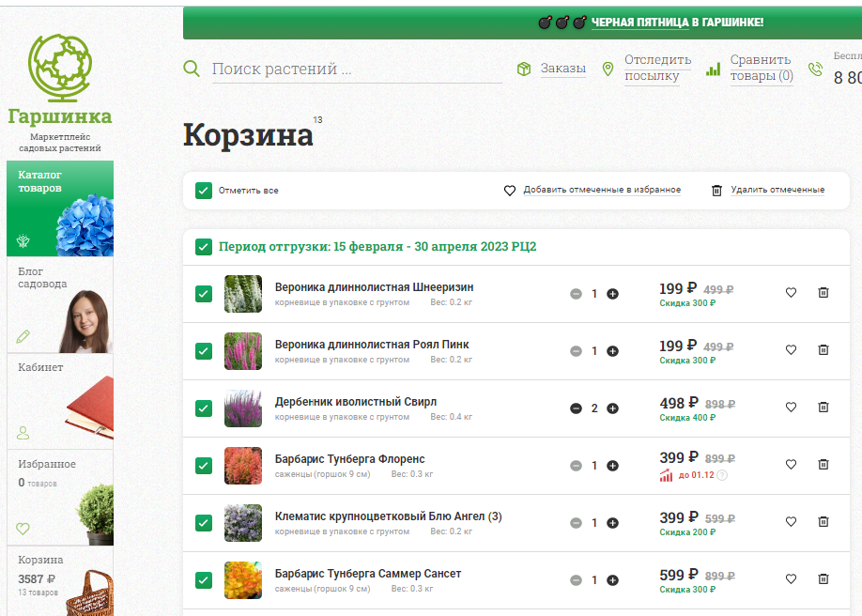Uncheck Клематис крупноцветковый Блю Ангел
This screenshot has height=616, width=862.
(x=204, y=522)
